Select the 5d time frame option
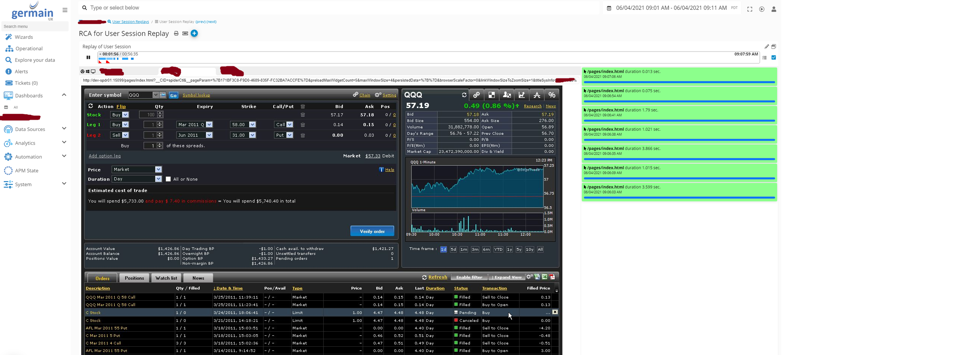This screenshot has width=980, height=355. (x=453, y=250)
